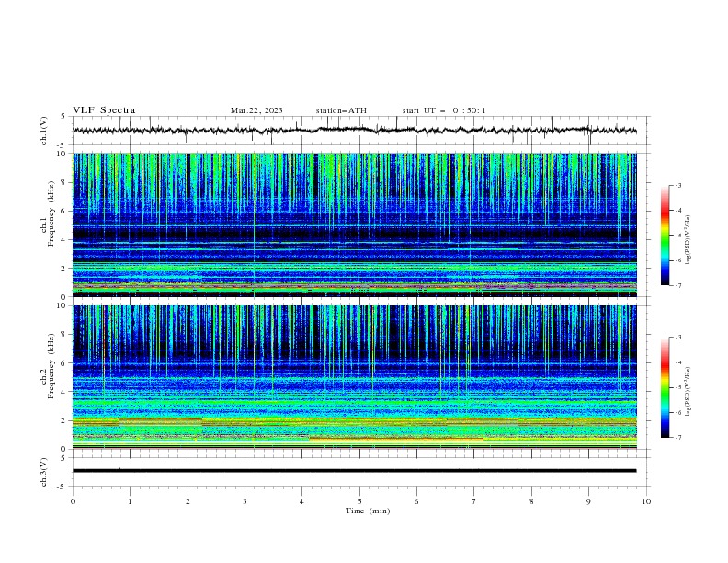Click the "8" tick on Time axis

point(531,501)
